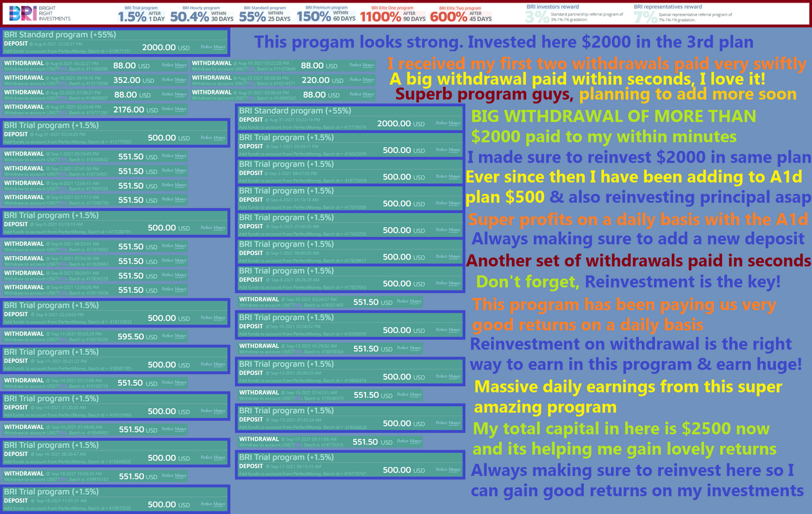Screen dimensions: 812x514
Task: Click Perfect Money logo in 220.00 USD withdrawal
Action: point(362,80)
